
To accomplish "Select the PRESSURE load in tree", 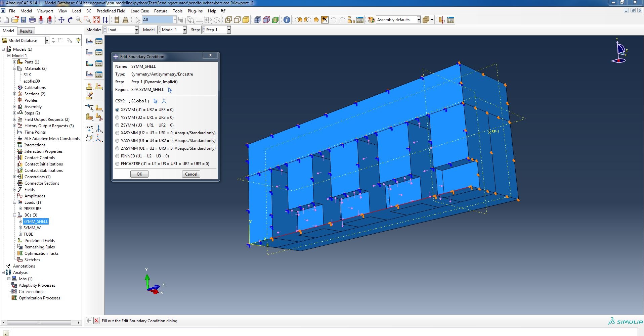I will [x=32, y=209].
